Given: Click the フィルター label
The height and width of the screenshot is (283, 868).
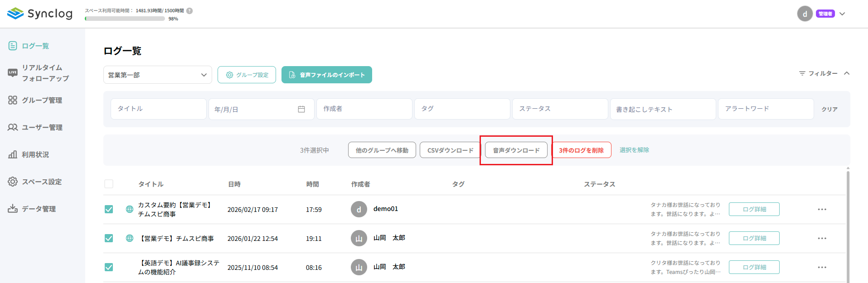Looking at the screenshot, I should point(823,73).
